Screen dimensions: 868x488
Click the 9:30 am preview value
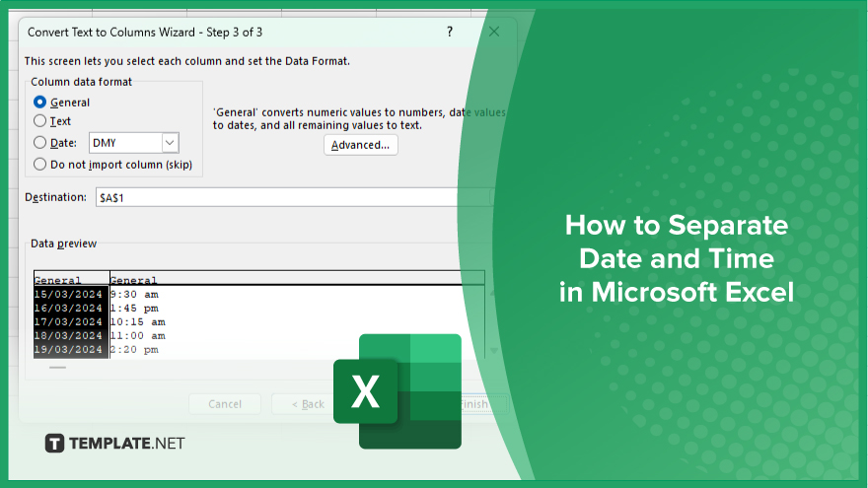point(134,295)
